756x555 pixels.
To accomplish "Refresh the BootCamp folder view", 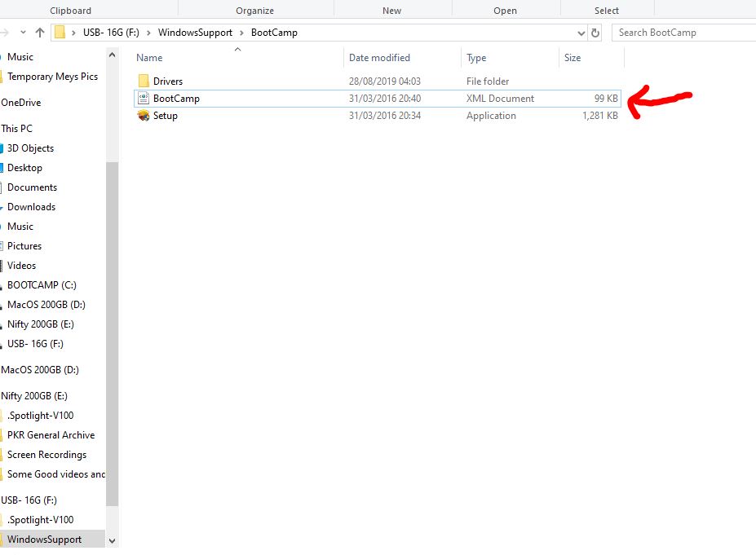I will (x=595, y=33).
